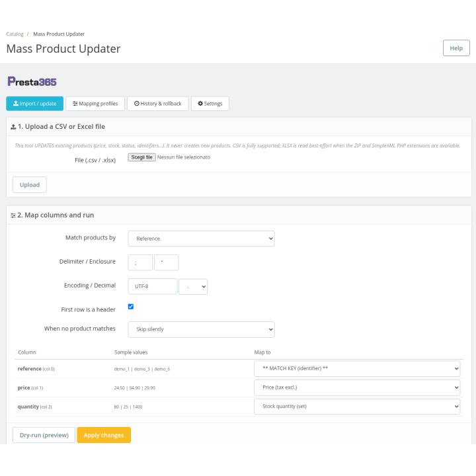Click the quantity (col 2) cell
Viewport: 476px width, 476px height.
34,407
